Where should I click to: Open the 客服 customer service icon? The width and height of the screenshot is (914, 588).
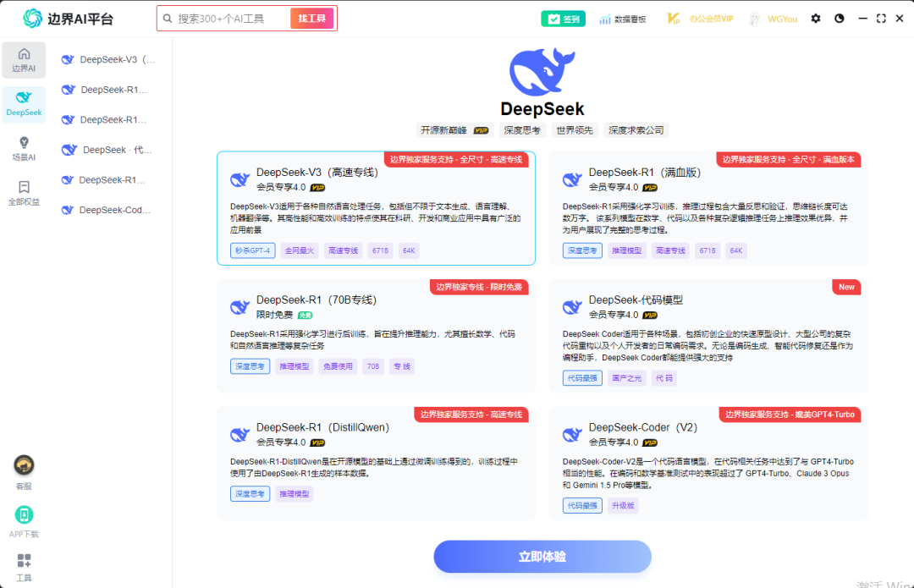[24, 465]
